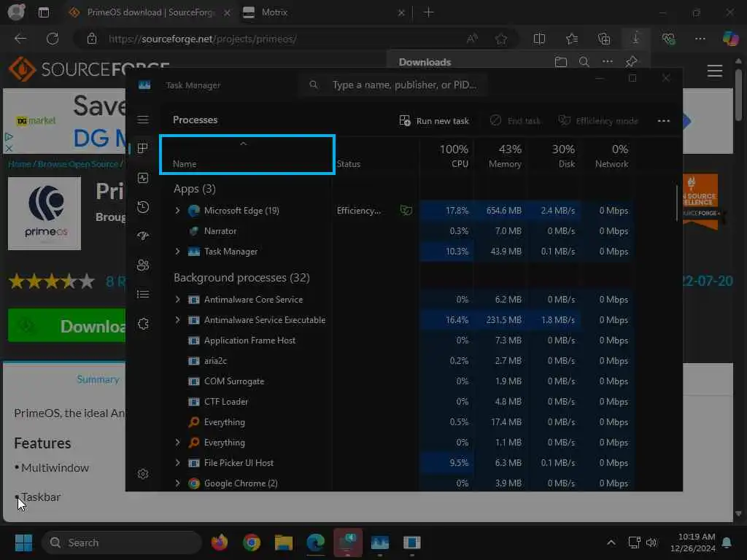Expand Google Chrome (2) process group
This screenshot has height=560, width=747.
(178, 483)
